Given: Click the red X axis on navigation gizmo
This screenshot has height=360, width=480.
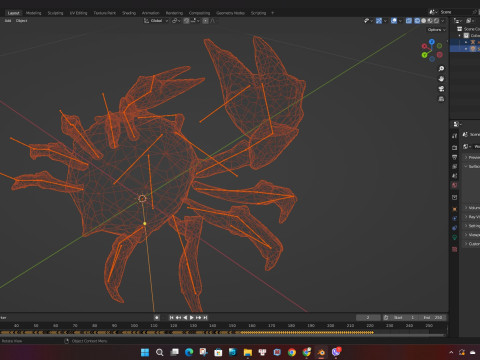Looking at the screenshot, I should click(424, 46).
